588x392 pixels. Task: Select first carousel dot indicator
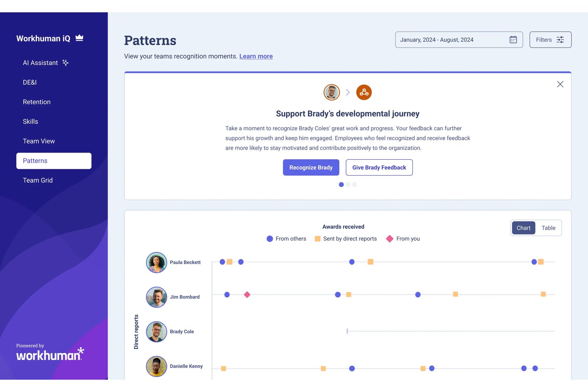coord(341,185)
